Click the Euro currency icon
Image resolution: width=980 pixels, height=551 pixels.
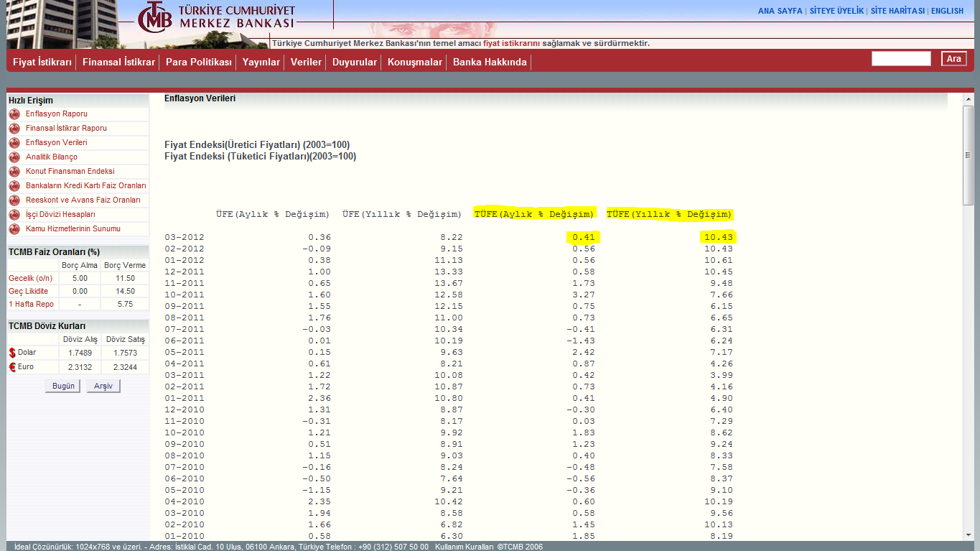tap(12, 367)
